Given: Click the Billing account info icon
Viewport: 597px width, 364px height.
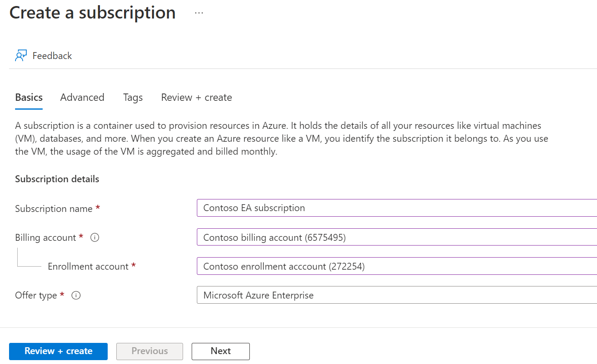Looking at the screenshot, I should point(95,237).
